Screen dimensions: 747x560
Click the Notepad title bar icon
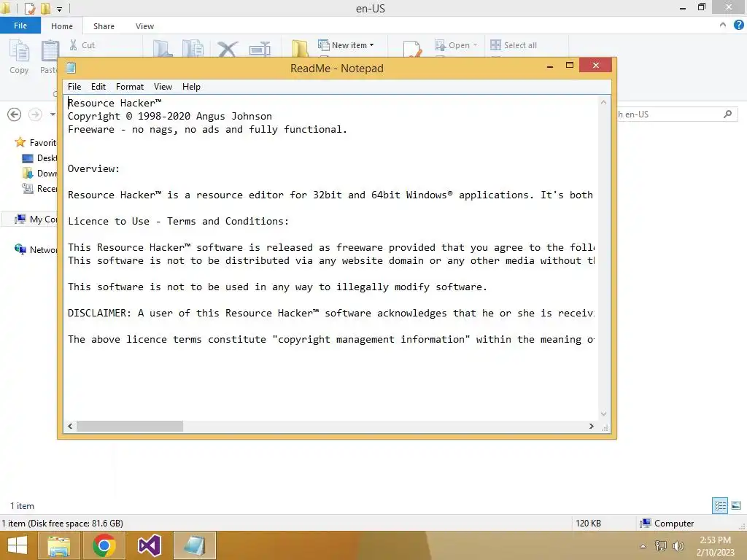[71, 68]
